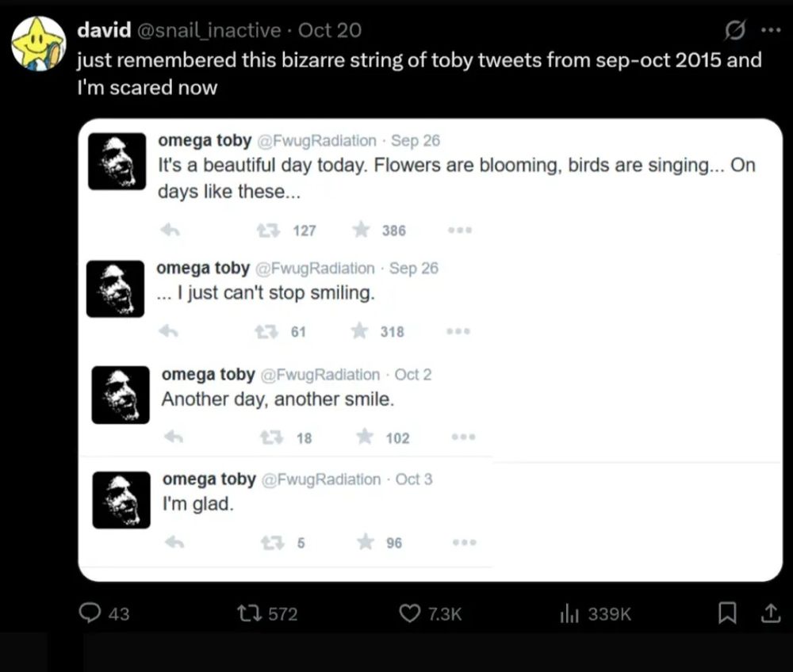Reply arrow on the 'beautiful day' tweet

[170, 230]
